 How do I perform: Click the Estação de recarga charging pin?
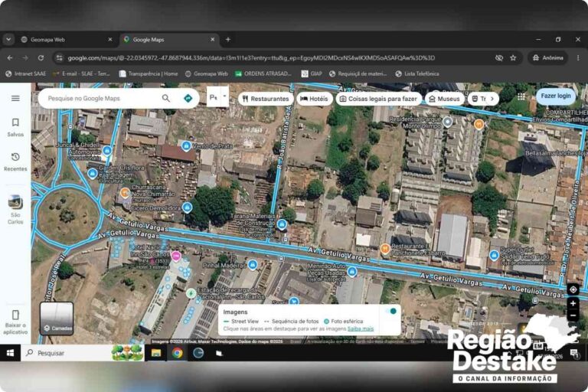tap(191, 293)
